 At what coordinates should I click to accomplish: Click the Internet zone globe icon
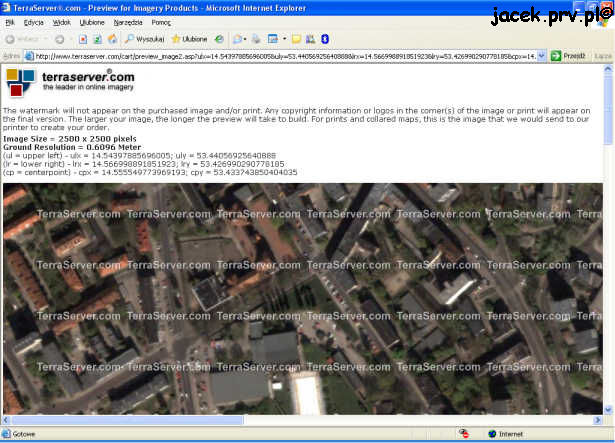(x=492, y=434)
